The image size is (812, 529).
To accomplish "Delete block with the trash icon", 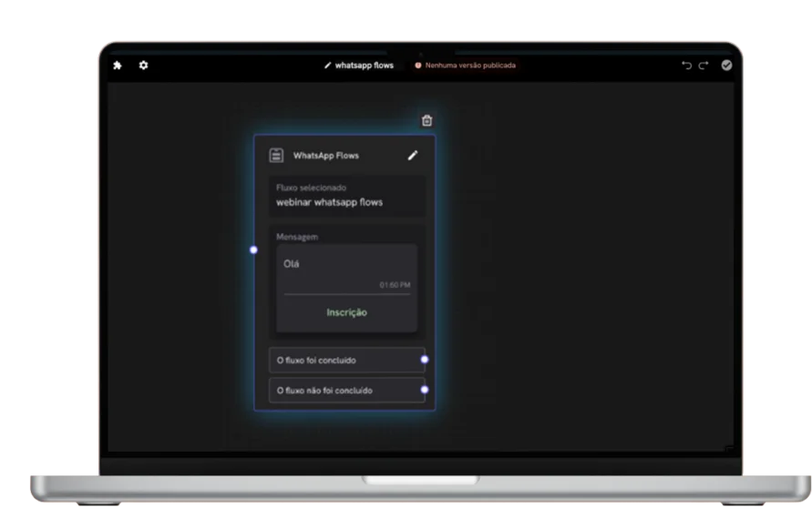I will point(427,120).
